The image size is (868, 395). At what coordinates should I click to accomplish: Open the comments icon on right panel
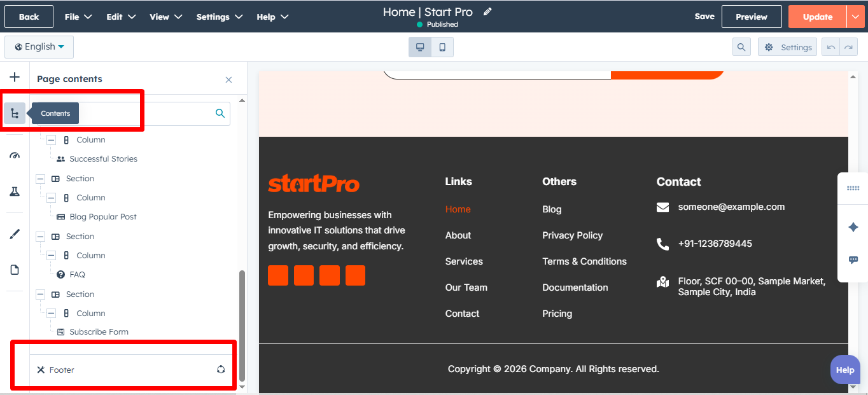pos(853,260)
